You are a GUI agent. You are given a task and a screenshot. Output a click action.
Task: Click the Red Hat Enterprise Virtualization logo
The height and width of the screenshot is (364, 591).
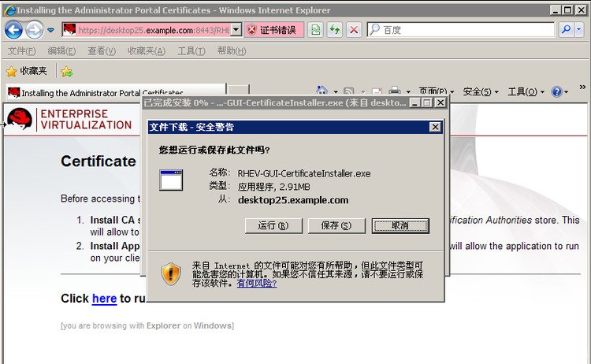(69, 119)
